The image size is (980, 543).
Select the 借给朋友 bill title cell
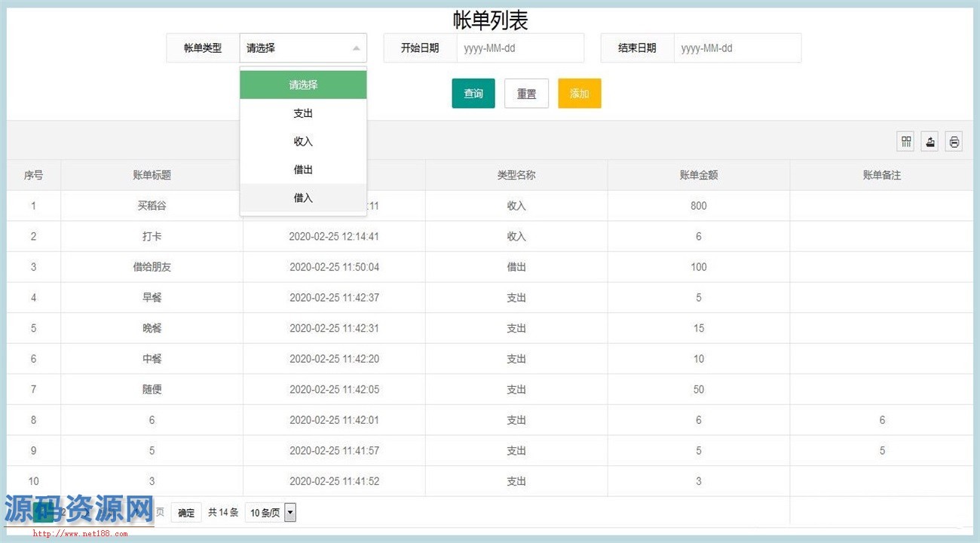pyautogui.click(x=152, y=267)
